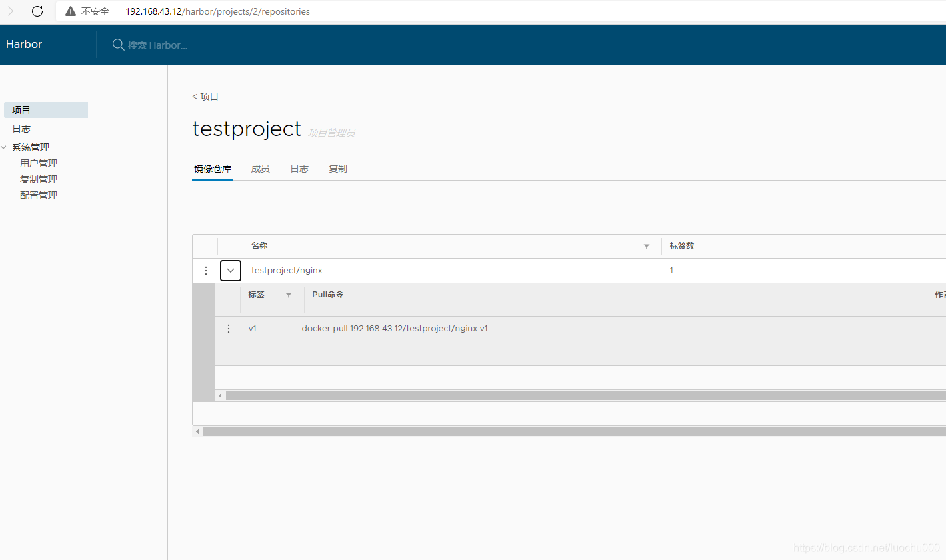This screenshot has width=946, height=560.
Task: Open 配置管理 in the sidebar
Action: coord(39,195)
